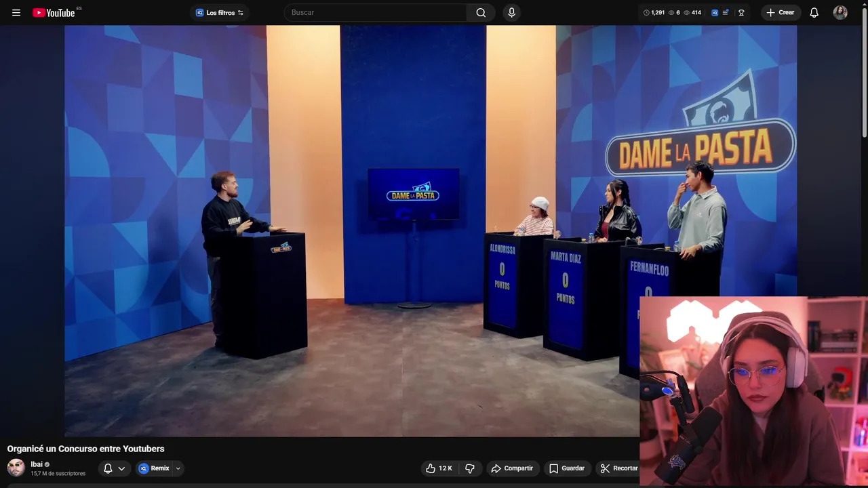Like the video showing 12 K
868x488 pixels.
coord(439,468)
